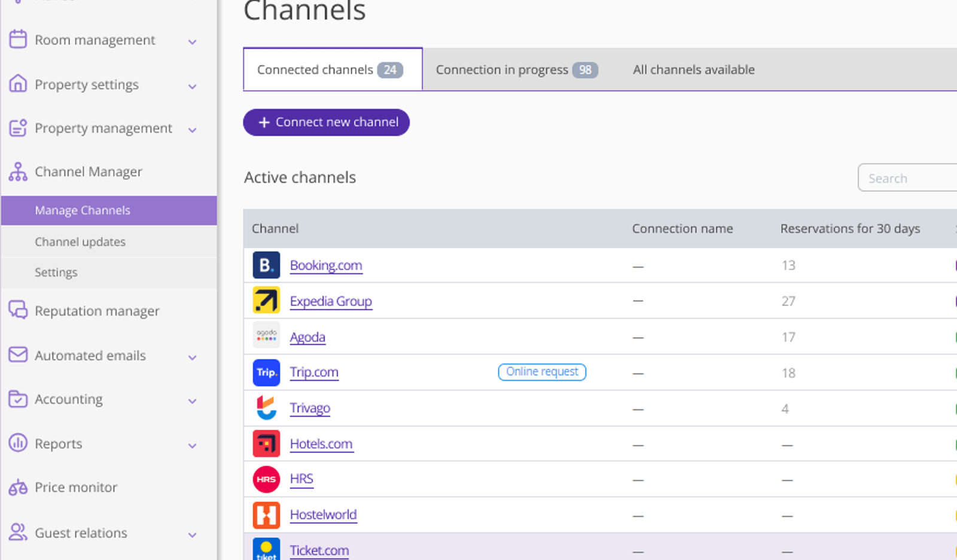
Task: Expand the Reports chevron
Action: click(x=193, y=445)
